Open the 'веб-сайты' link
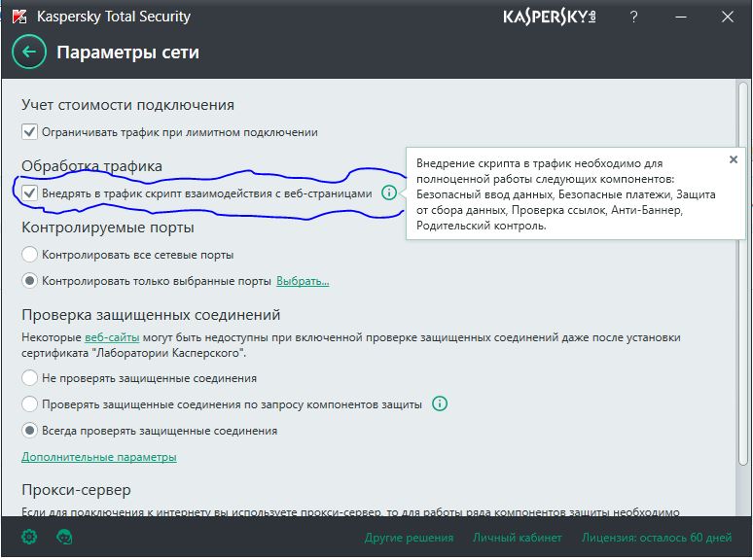This screenshot has height=560, width=753. pyautogui.click(x=112, y=337)
